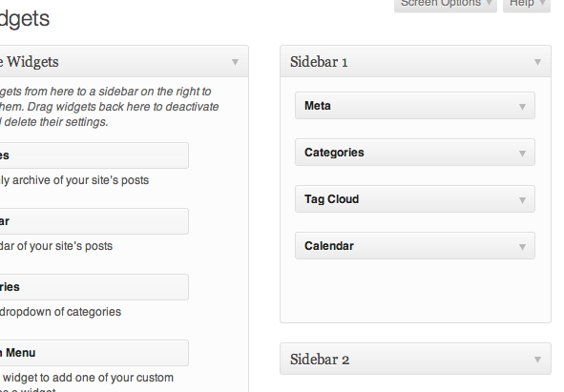Expand the Categories widget arrow in Sidebar 1
Screen dimensions: 564x392
522,154
